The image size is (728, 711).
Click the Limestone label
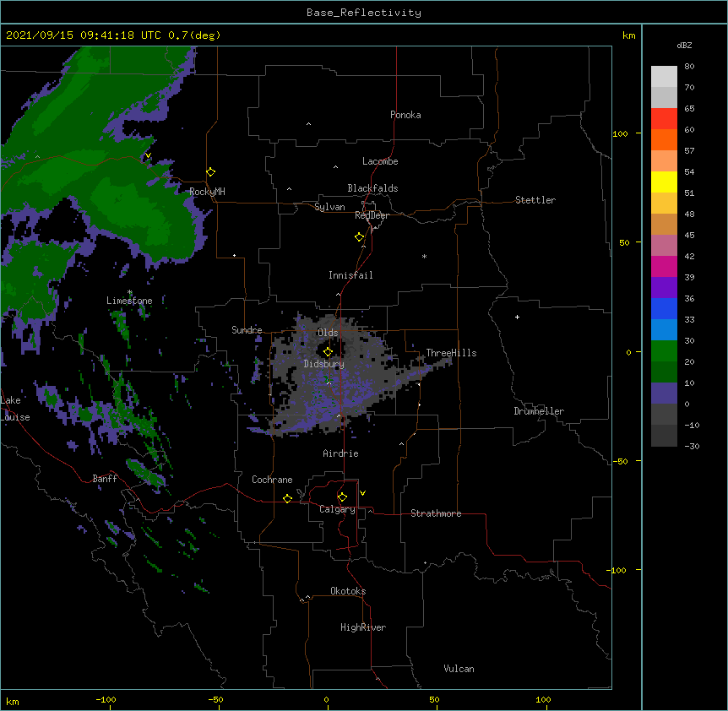[x=129, y=301]
